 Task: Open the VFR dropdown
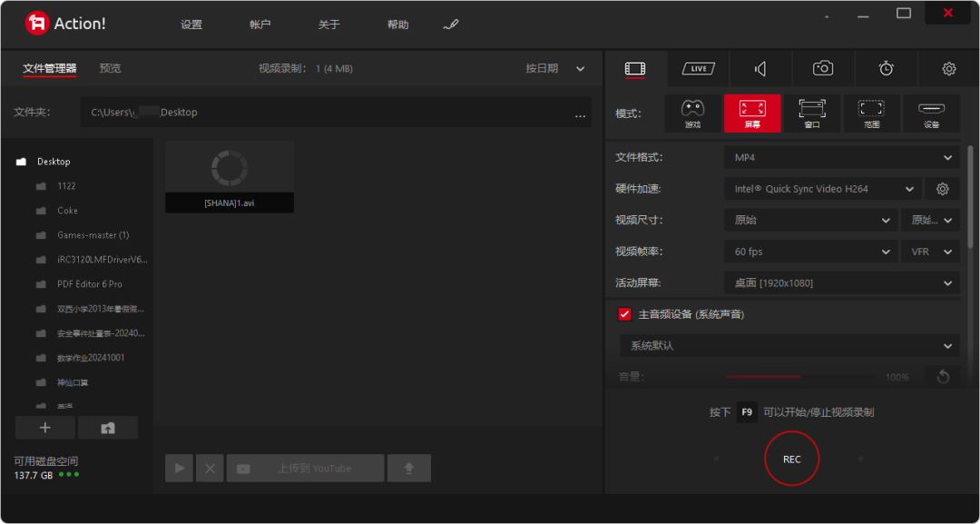(x=931, y=252)
